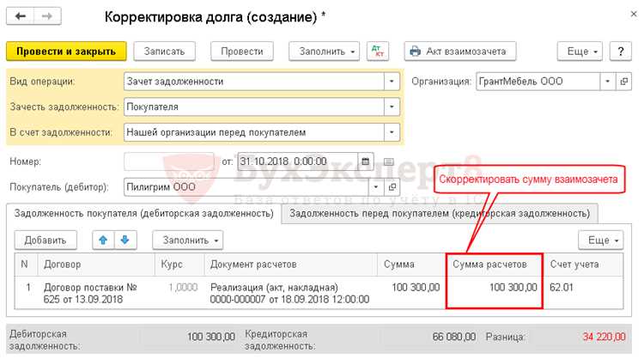This screenshot has width=644, height=359.
Task: Open Пилигрим ООО buyer card icon
Action: click(392, 187)
